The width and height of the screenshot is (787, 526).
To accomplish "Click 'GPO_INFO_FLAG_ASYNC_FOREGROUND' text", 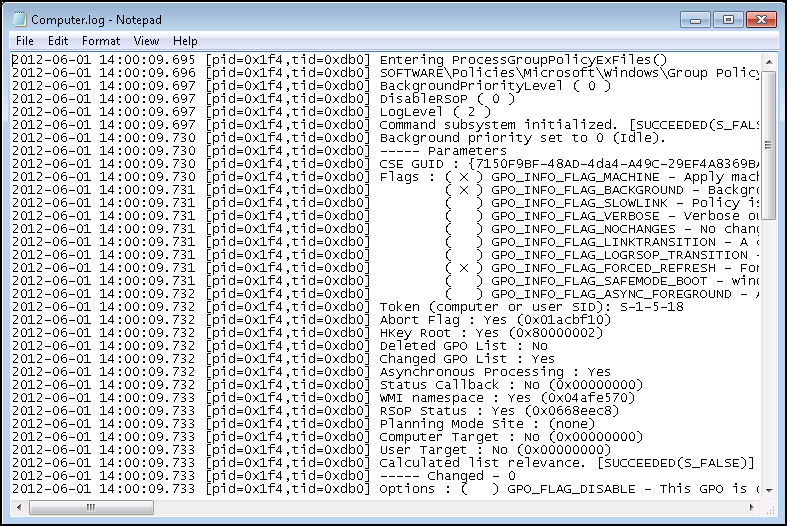I will [x=611, y=295].
